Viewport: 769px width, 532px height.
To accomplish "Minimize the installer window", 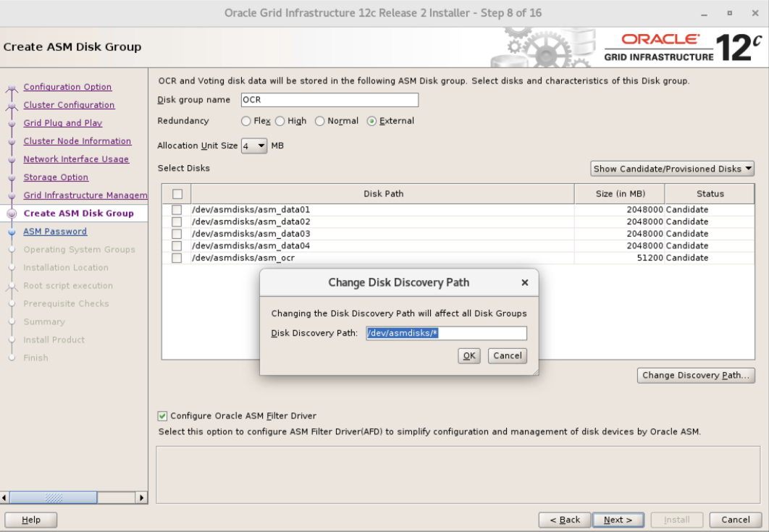I will tap(705, 14).
